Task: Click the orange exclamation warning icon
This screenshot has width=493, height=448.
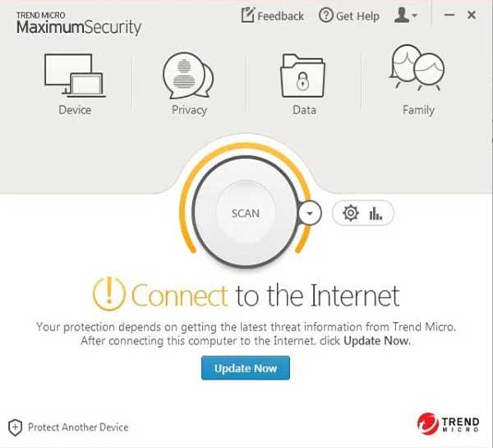Action: [109, 293]
